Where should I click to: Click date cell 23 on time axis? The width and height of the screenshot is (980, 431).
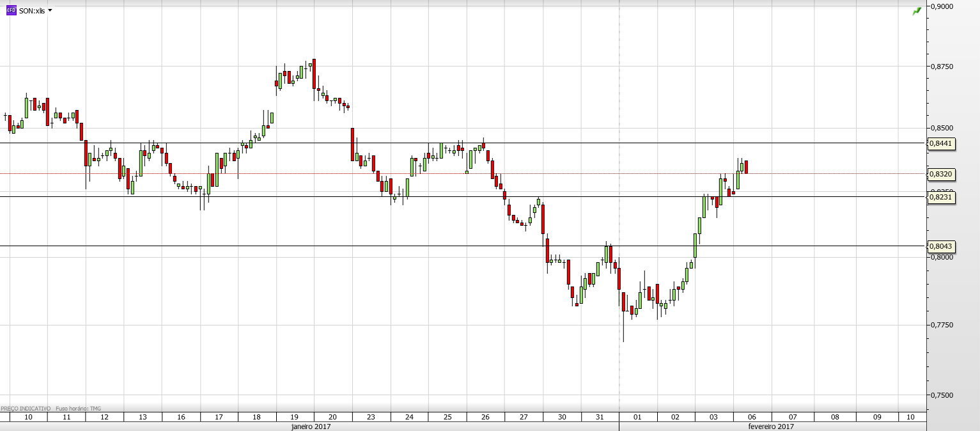tap(371, 417)
